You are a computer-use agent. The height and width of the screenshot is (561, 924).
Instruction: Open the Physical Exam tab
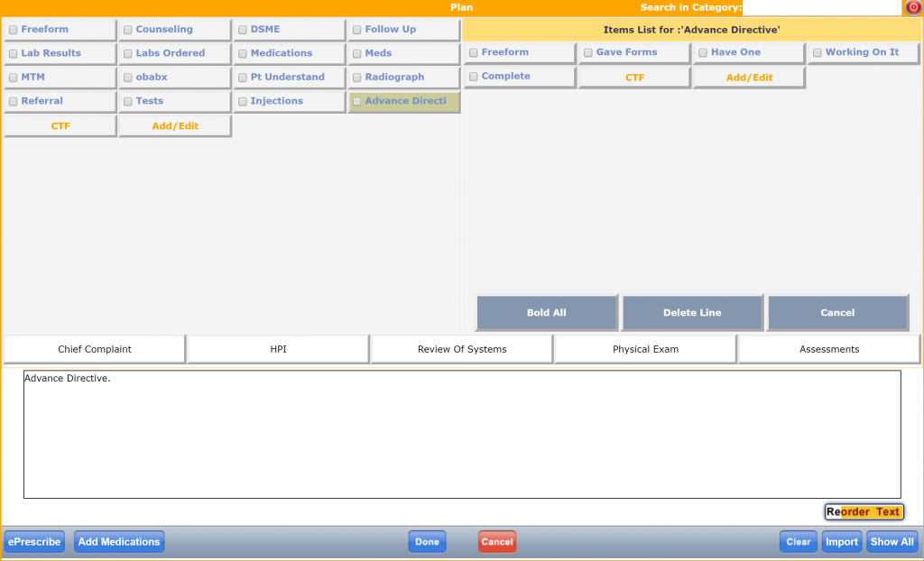[x=645, y=349]
